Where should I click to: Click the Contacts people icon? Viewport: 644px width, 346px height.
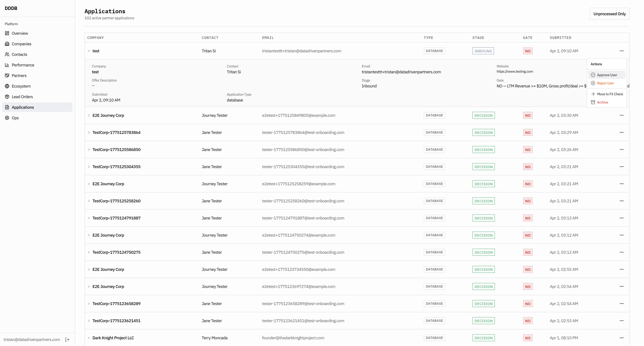pos(7,54)
